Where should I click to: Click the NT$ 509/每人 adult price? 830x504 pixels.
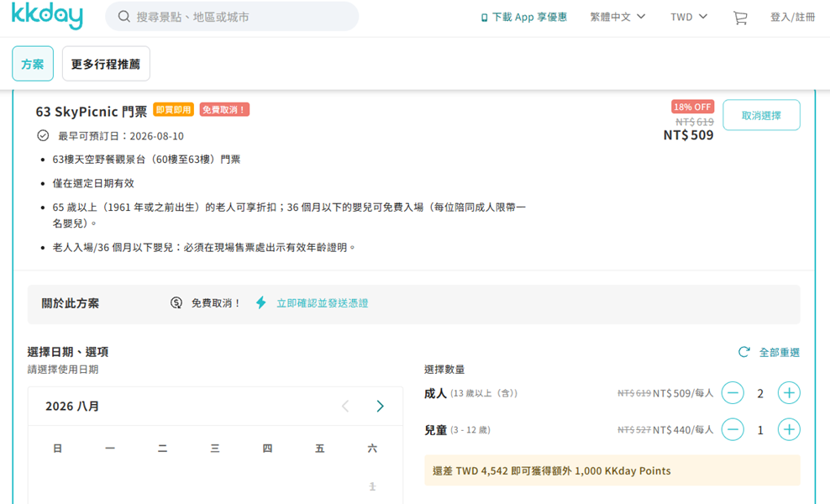pyautogui.click(x=683, y=393)
